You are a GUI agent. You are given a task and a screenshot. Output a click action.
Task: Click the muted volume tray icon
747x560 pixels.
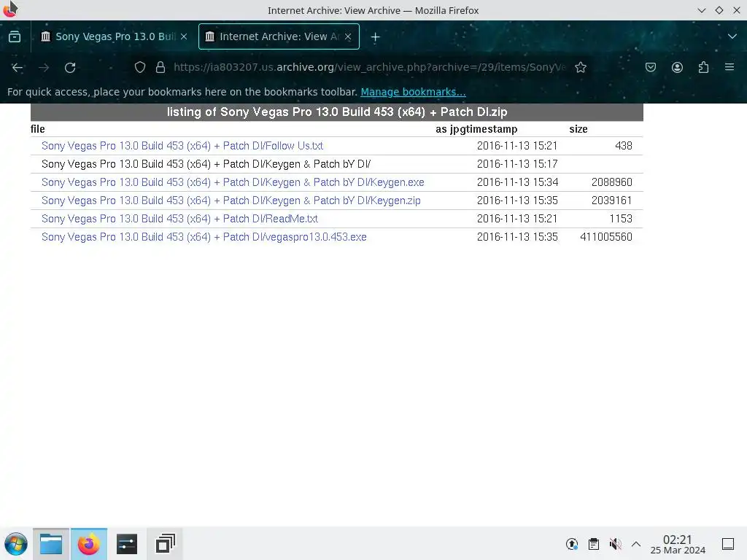(x=615, y=544)
